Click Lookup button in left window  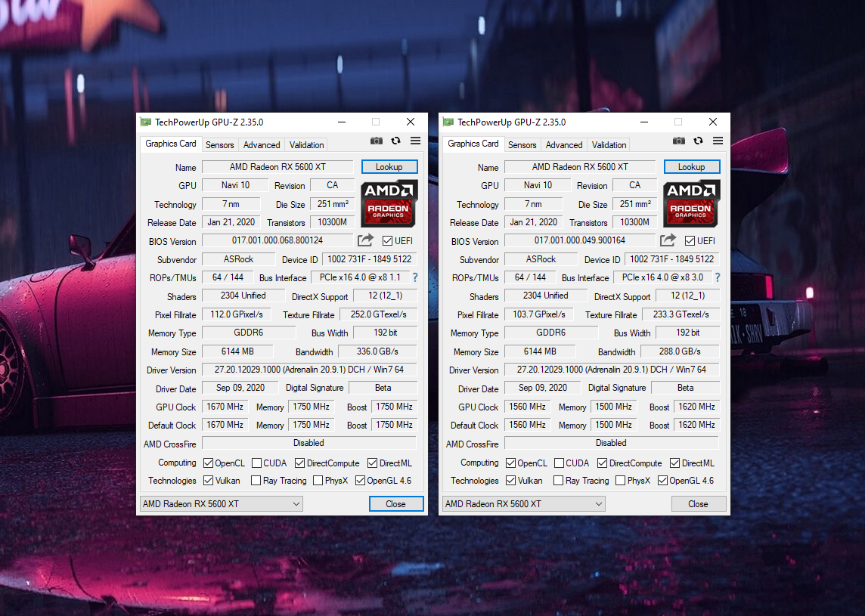(x=389, y=166)
